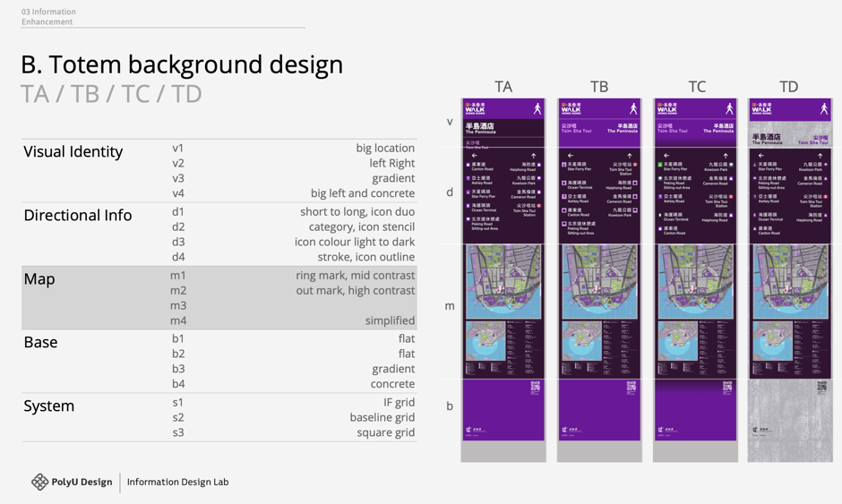Click the "03 Information Enhancement" header text
Image resolution: width=842 pixels, height=504 pixels.
pos(48,17)
